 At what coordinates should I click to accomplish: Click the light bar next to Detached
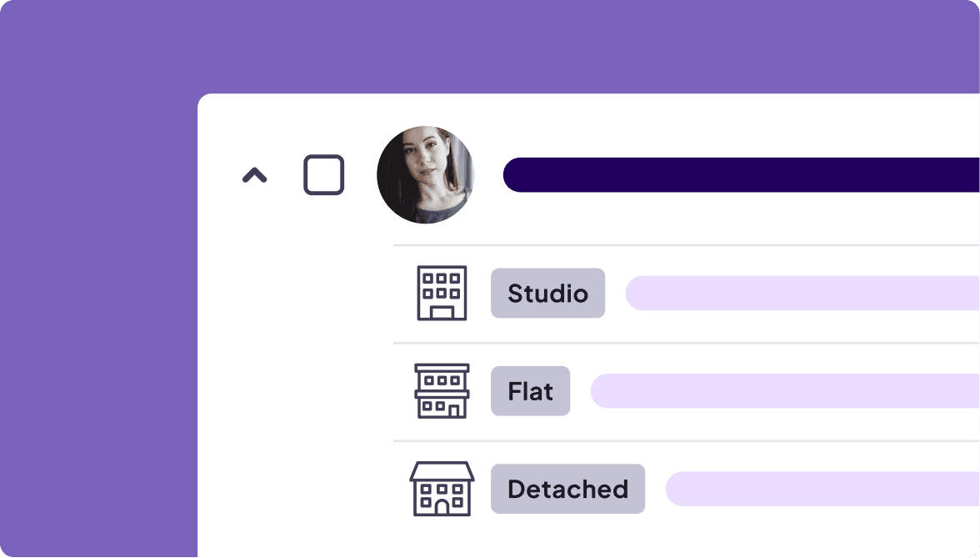tap(822, 489)
